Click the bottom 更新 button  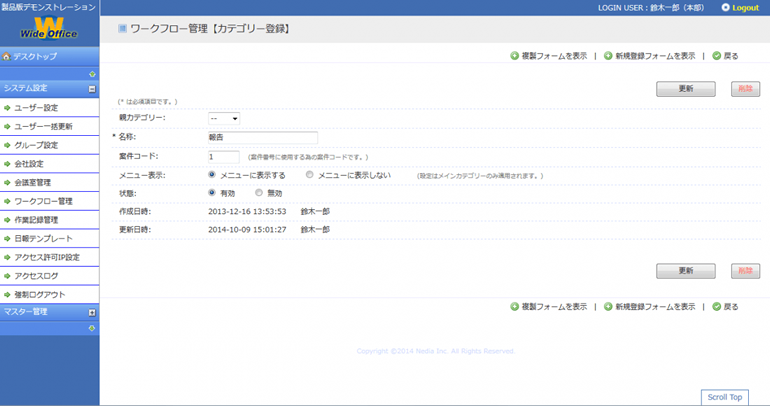pos(686,271)
